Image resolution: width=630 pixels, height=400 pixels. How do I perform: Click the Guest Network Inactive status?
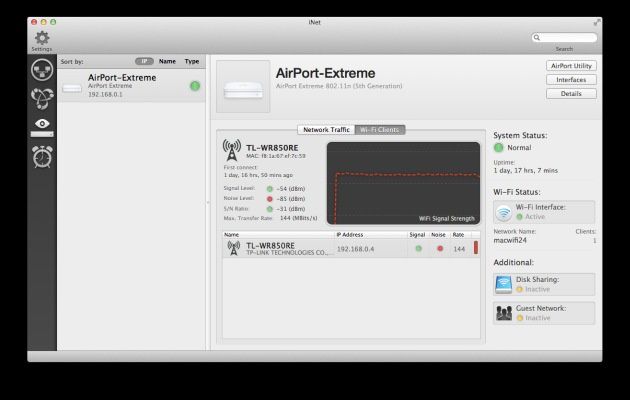point(538,318)
